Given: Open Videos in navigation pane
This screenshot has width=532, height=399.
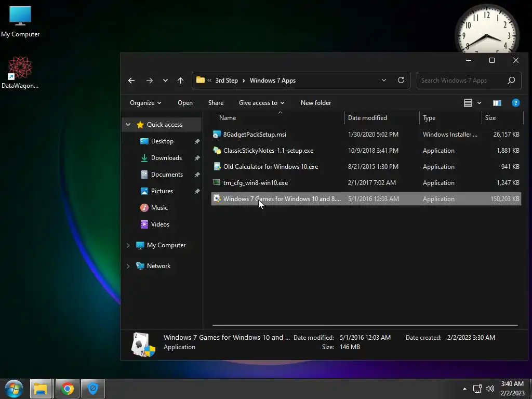Looking at the screenshot, I should (x=160, y=224).
